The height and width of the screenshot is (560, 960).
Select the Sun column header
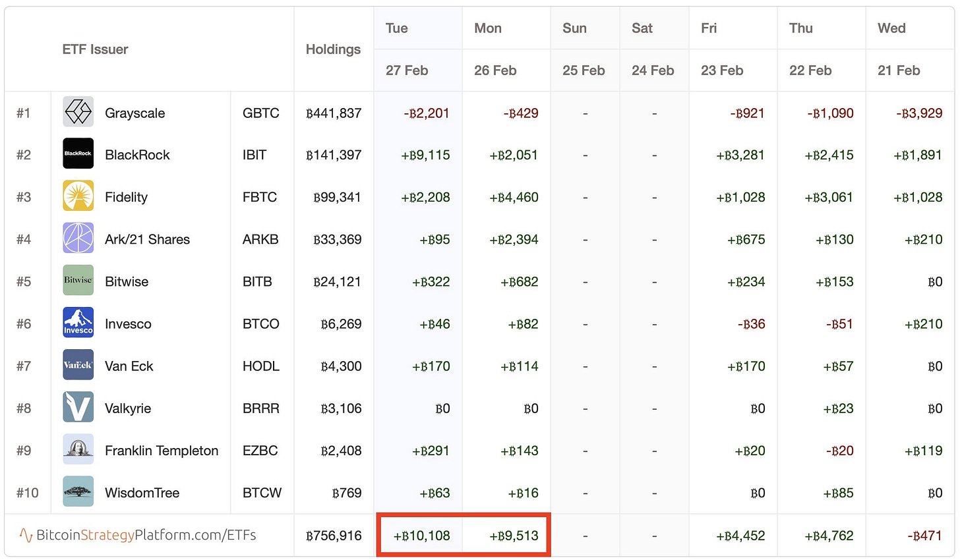(x=574, y=28)
